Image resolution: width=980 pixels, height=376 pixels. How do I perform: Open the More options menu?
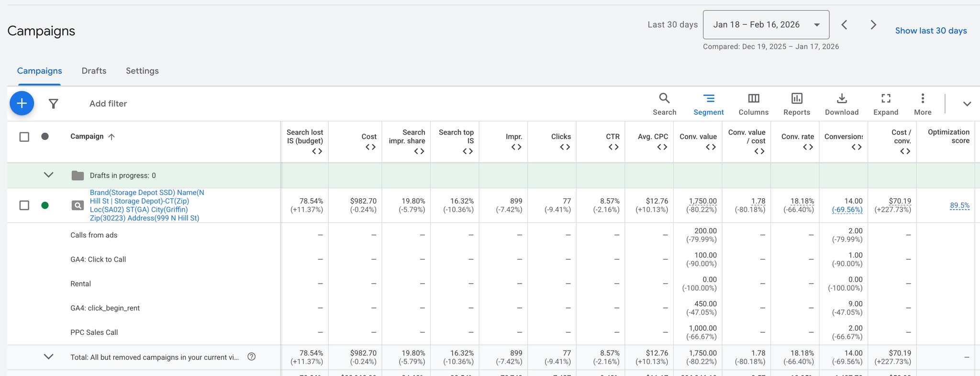(923, 104)
